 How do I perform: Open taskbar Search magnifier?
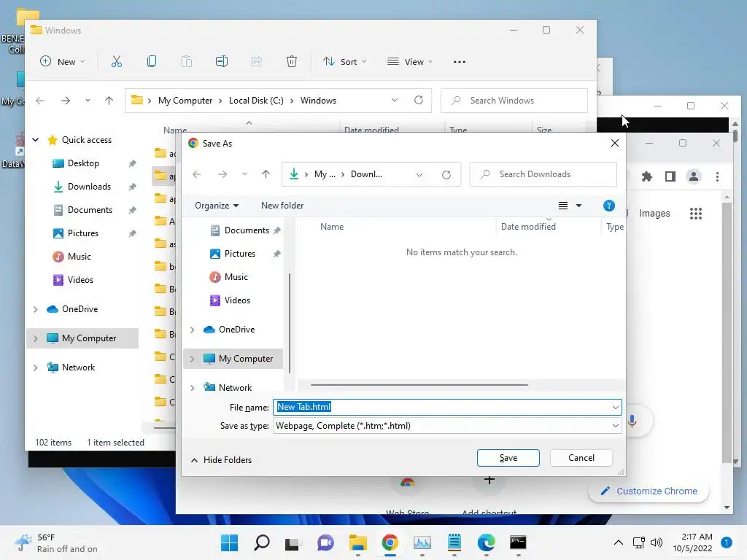(262, 542)
